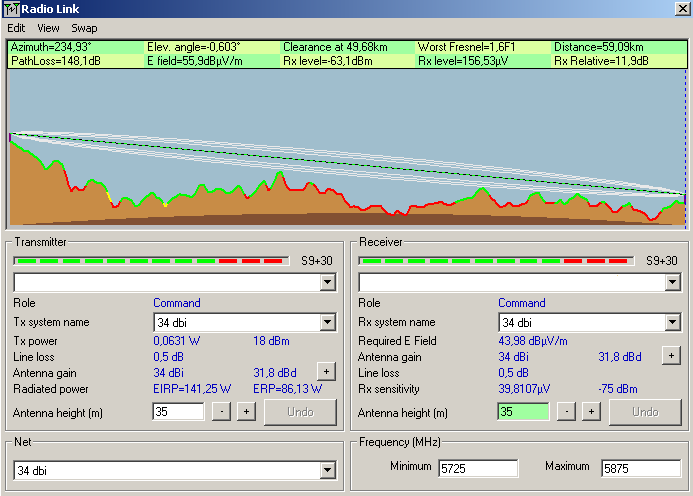This screenshot has width=693, height=496.
Task: Expand the Tx system name dropdown
Action: click(327, 322)
